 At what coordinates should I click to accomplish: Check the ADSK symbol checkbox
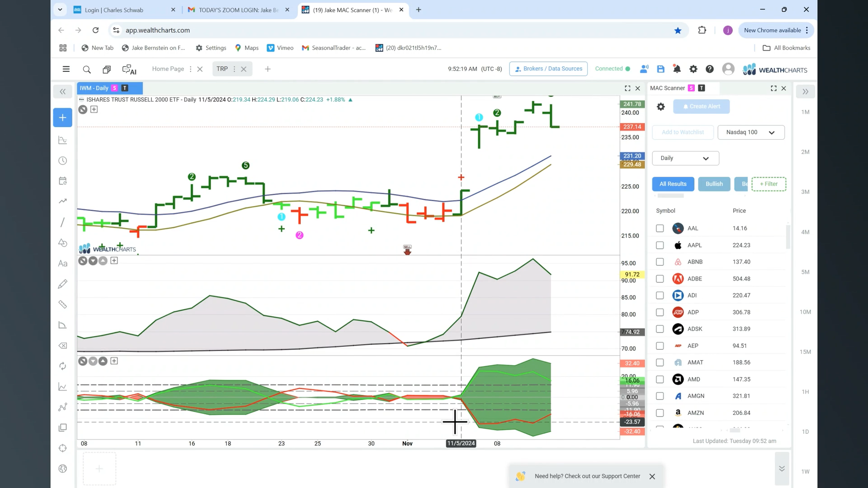point(660,329)
